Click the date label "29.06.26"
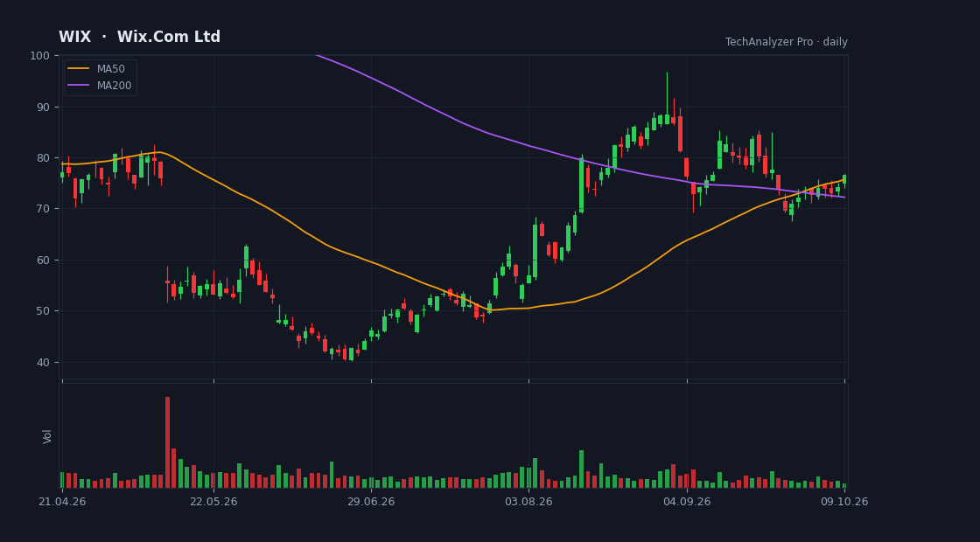980x542 pixels. pyautogui.click(x=371, y=502)
